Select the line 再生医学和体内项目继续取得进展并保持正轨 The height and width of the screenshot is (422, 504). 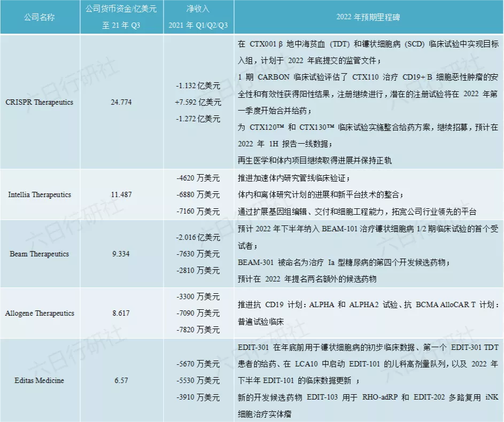[315, 160]
